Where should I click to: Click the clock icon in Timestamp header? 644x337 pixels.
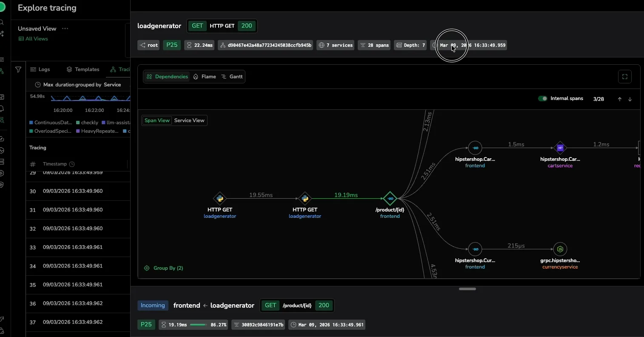pos(72,164)
